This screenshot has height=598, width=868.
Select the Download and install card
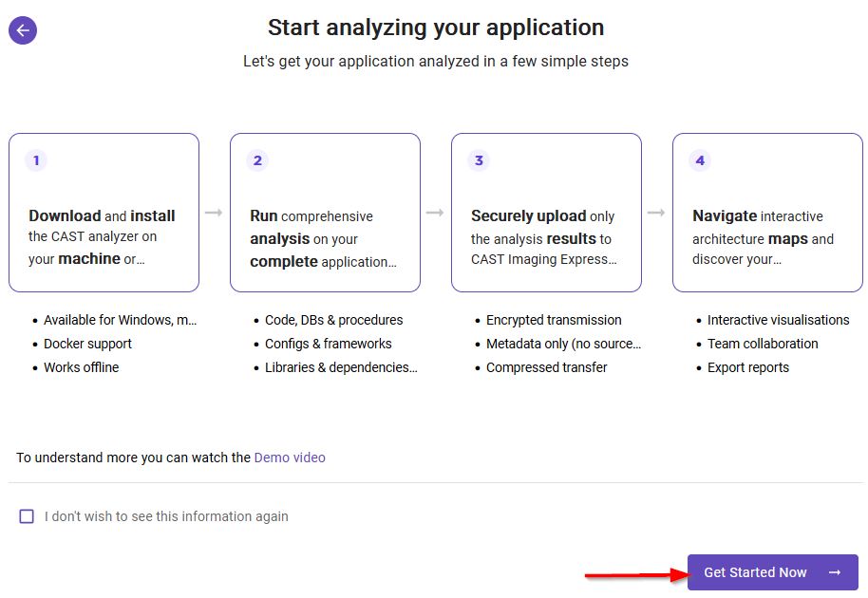click(x=104, y=213)
